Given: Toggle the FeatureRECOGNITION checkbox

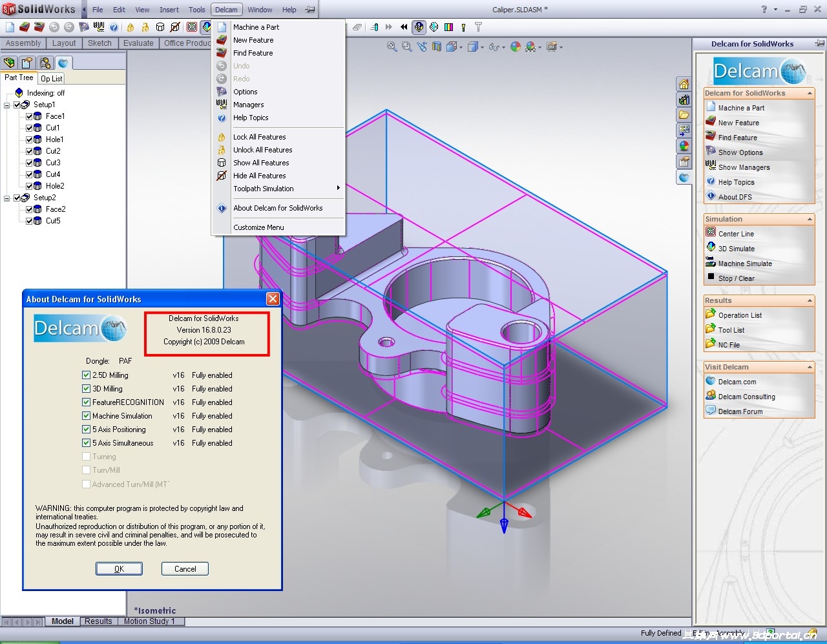Looking at the screenshot, I should click(86, 402).
